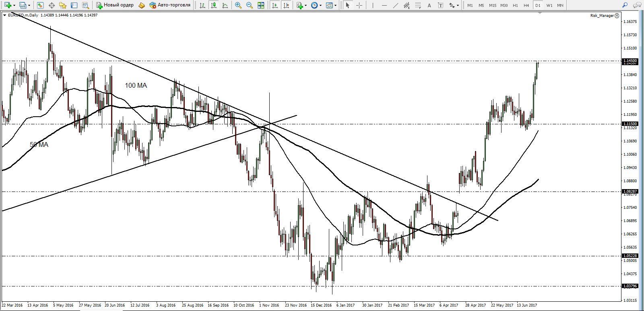This screenshot has height=311, width=644.
Task: Switch to line chart display
Action: (225, 5)
